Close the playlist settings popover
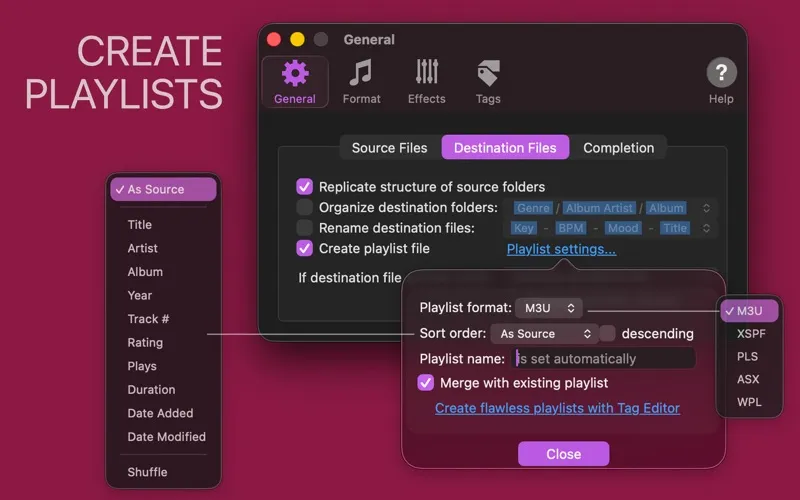The height and width of the screenshot is (500, 800). (x=563, y=454)
